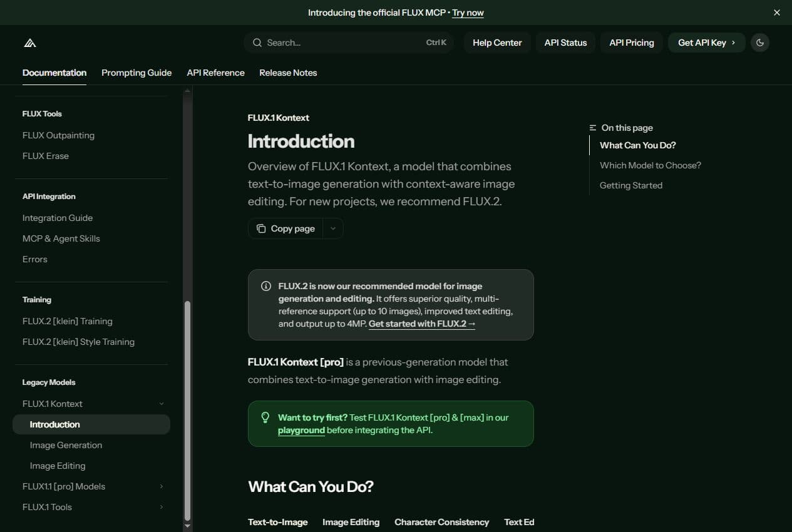792x532 pixels.
Task: Click the What Can You Do? heading
Action: (x=311, y=487)
